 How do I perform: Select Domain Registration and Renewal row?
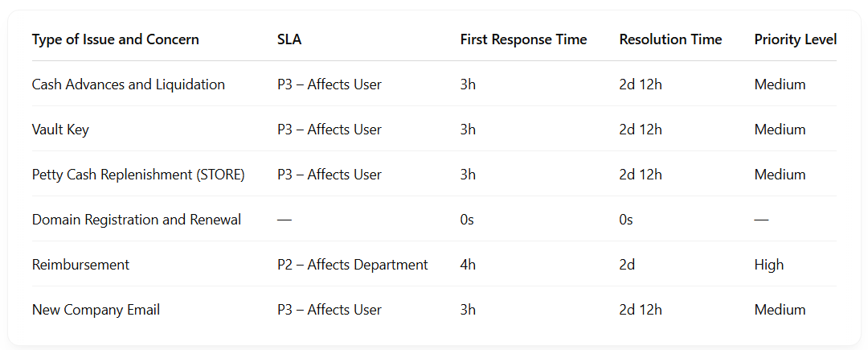pos(137,220)
